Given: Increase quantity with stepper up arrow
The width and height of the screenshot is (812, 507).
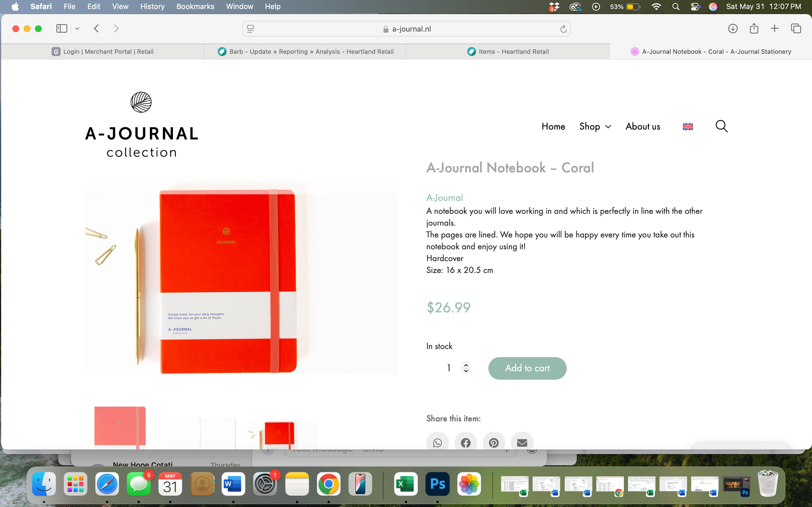Looking at the screenshot, I should (x=466, y=365).
